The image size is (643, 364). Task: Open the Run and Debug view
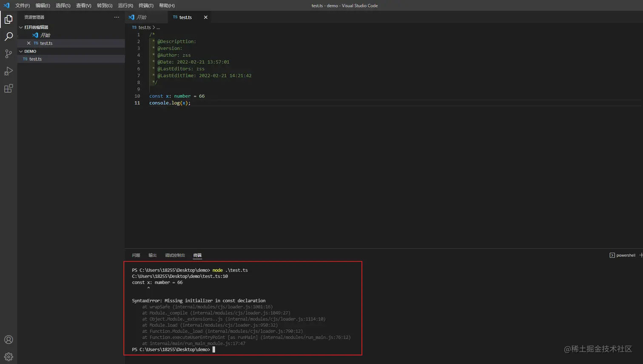(9, 71)
